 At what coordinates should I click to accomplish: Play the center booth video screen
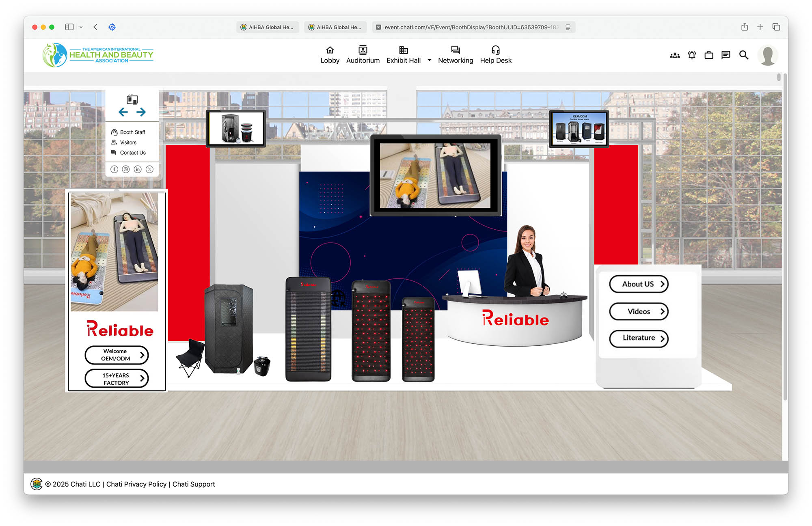point(435,175)
